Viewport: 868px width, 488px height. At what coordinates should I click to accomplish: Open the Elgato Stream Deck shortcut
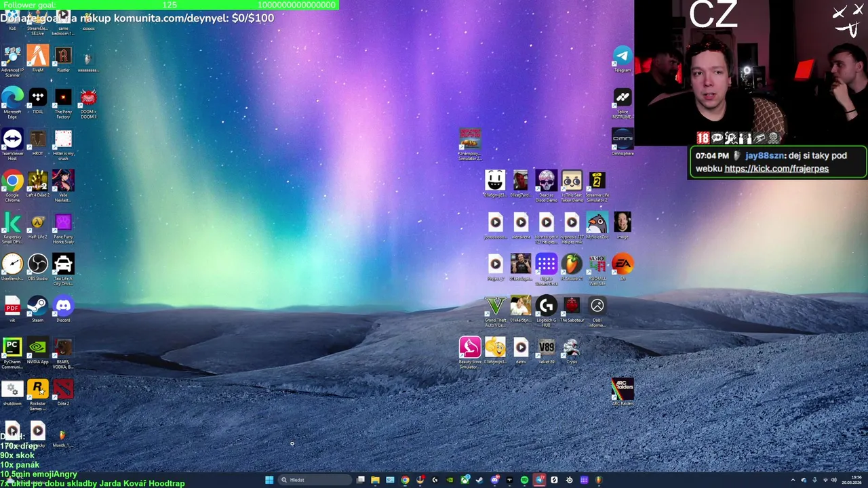(546, 269)
